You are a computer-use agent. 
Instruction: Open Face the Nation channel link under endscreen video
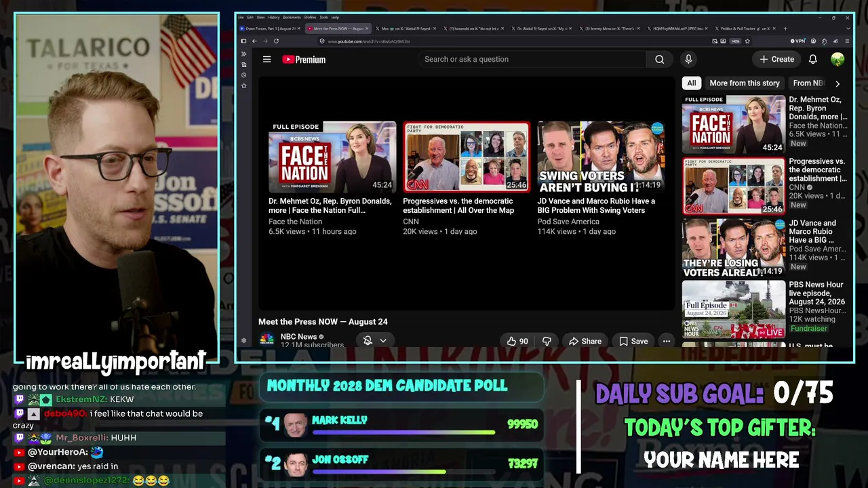pyautogui.click(x=295, y=222)
